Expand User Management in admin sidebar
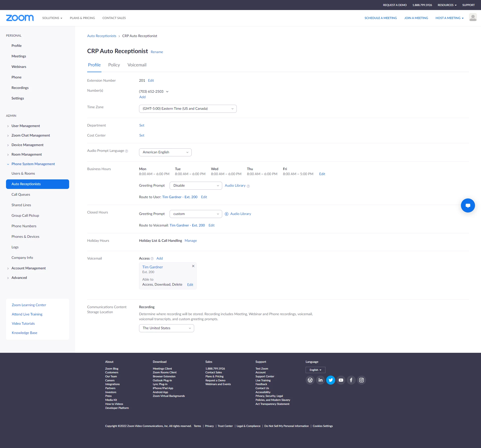481x448 pixels. click(26, 126)
